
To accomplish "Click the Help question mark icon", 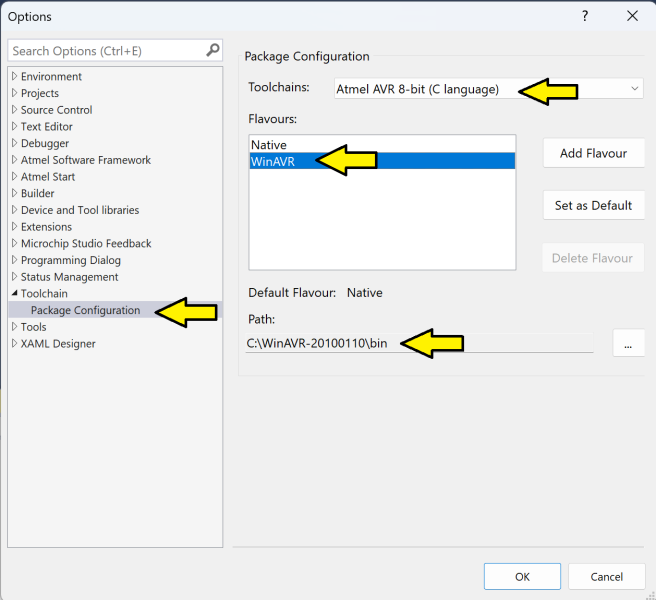I will pos(584,16).
